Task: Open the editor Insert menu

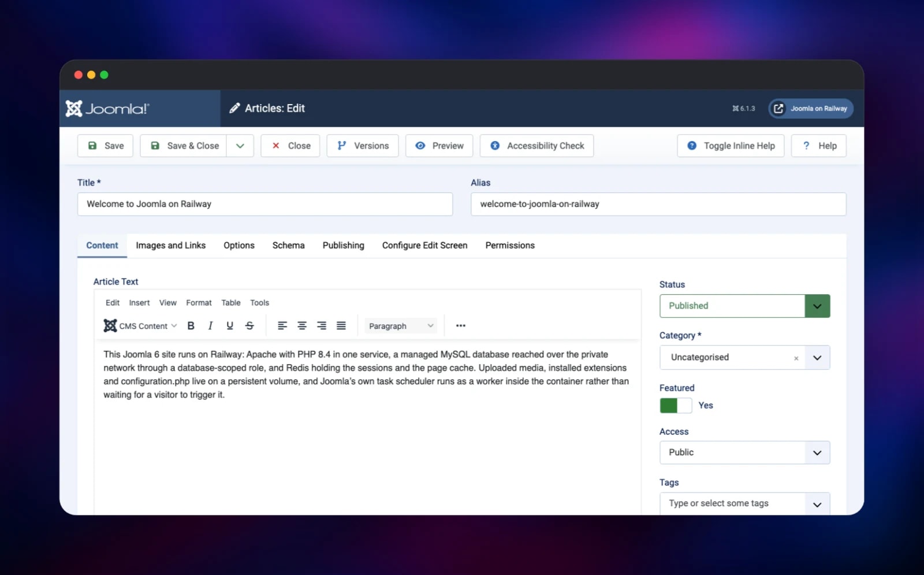Action: click(x=139, y=303)
